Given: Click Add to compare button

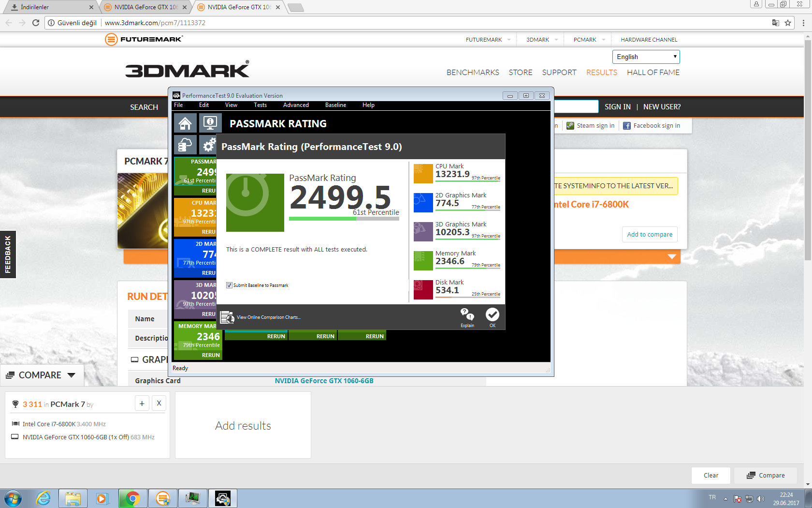Looking at the screenshot, I should 650,235.
